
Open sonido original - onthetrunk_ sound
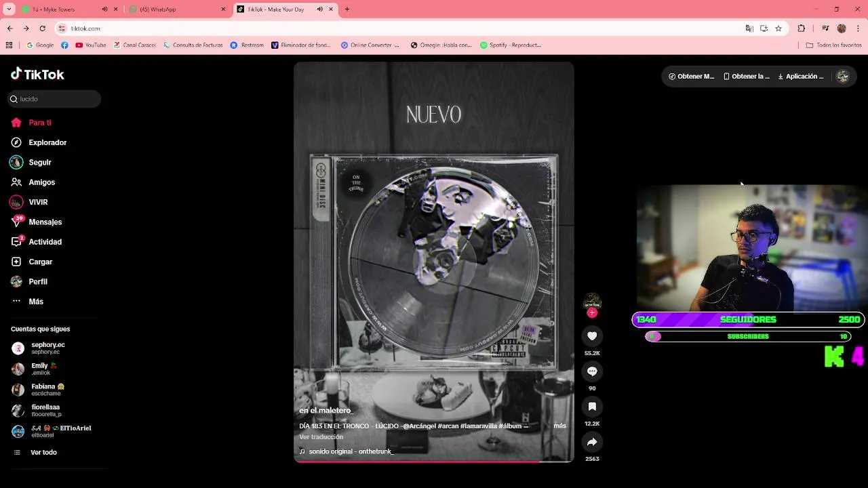click(x=347, y=451)
